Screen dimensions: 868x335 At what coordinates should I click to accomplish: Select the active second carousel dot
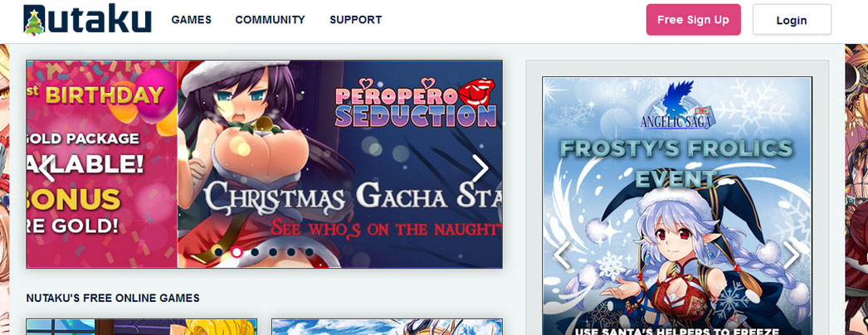point(237,252)
